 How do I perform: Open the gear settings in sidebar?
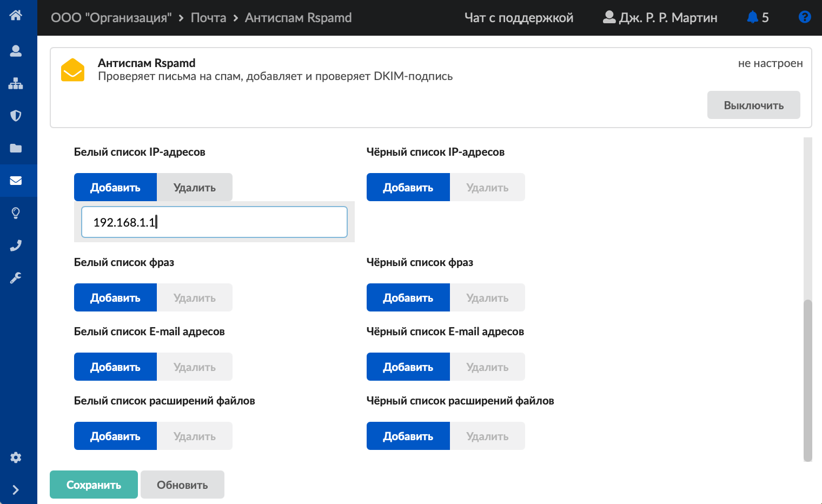pos(16,457)
